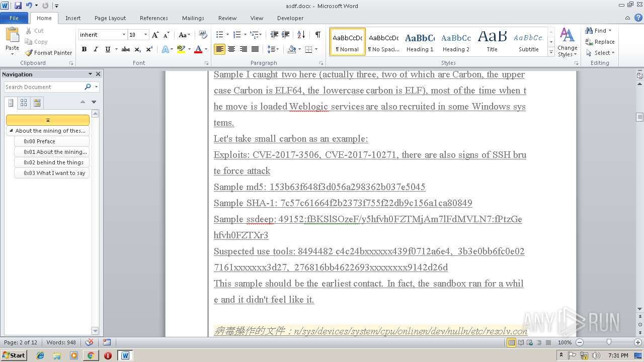This screenshot has height=362, width=644.
Task: Click the Cut button
Action: pyautogui.click(x=35, y=31)
